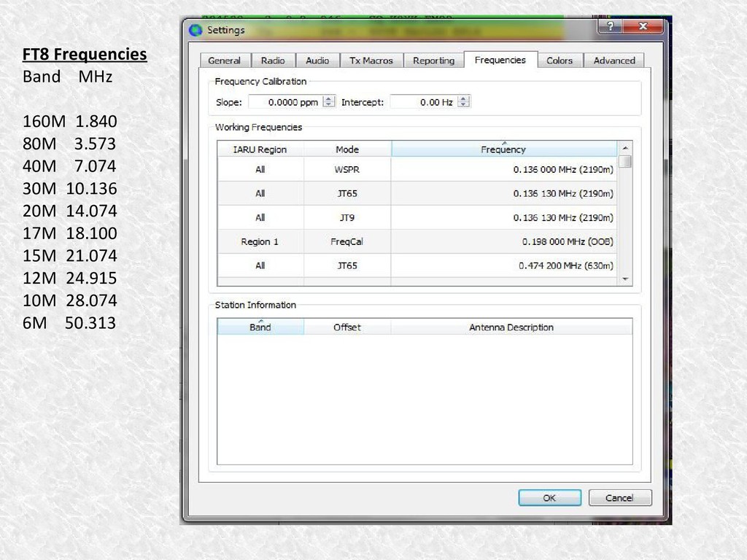Select the Frequencies tab
747x560 pixels.
tap(500, 60)
